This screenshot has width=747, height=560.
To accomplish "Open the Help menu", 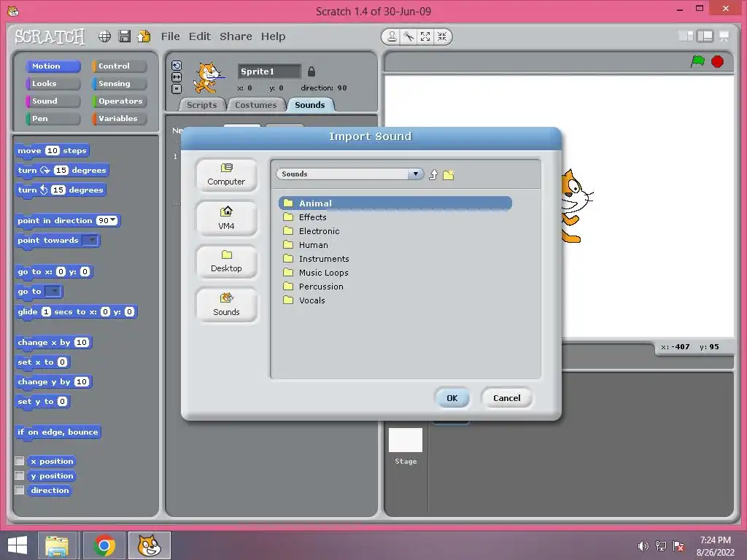I will pos(273,36).
